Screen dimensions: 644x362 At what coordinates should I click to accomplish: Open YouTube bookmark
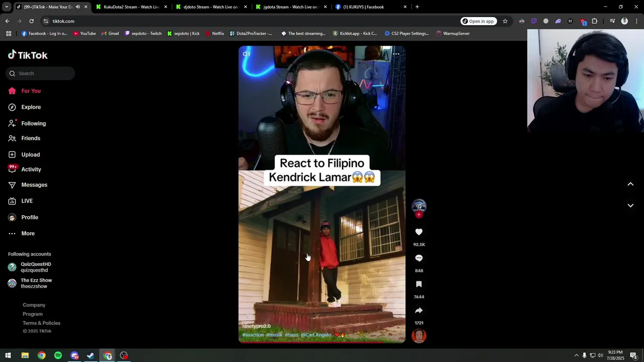(x=85, y=34)
